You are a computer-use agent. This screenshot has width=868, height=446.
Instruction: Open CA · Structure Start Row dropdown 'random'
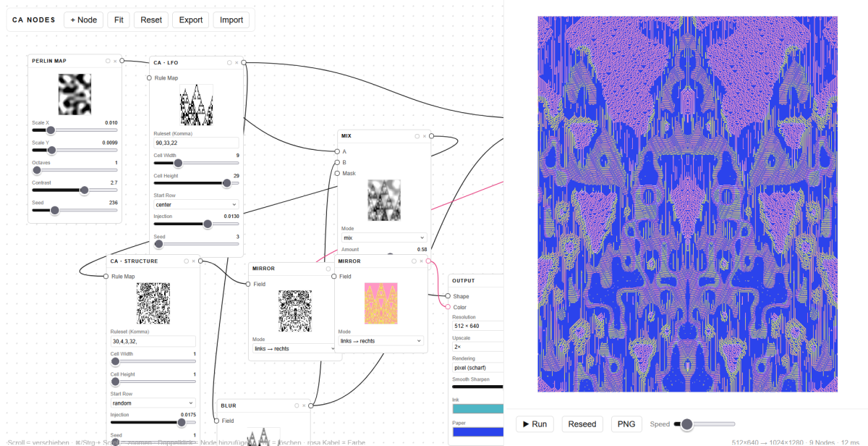(153, 403)
